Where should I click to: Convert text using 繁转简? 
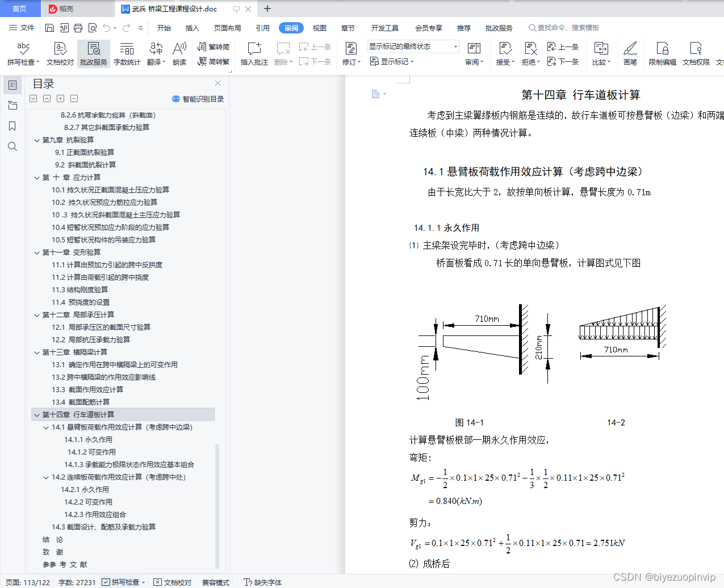coord(214,47)
